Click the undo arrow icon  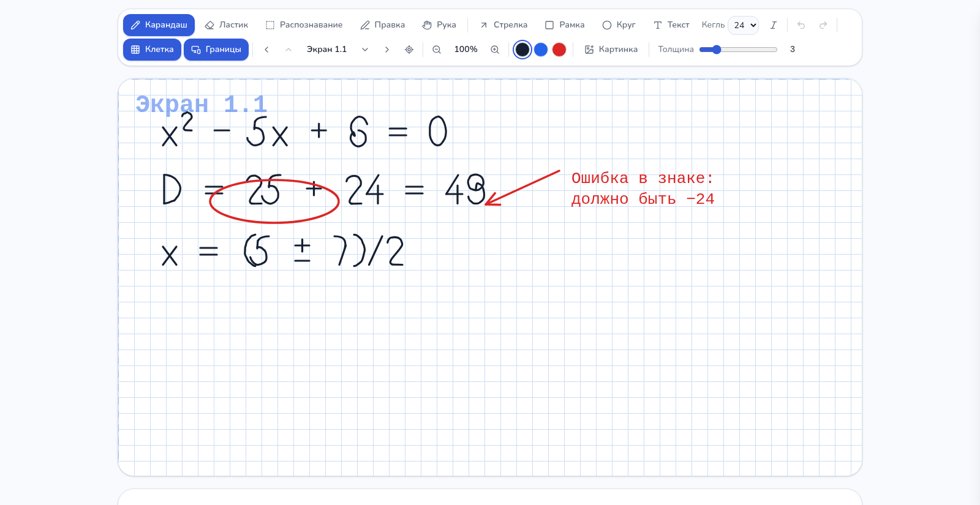click(x=801, y=25)
